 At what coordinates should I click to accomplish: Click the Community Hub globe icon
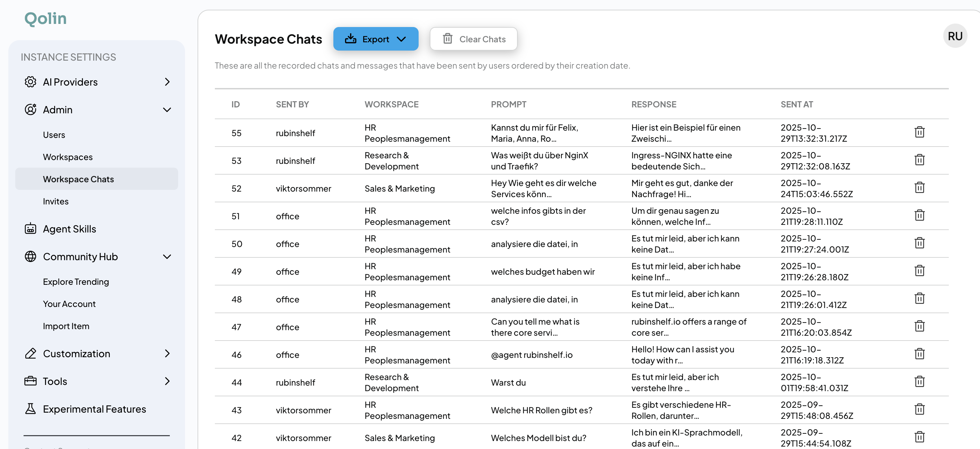tap(30, 257)
